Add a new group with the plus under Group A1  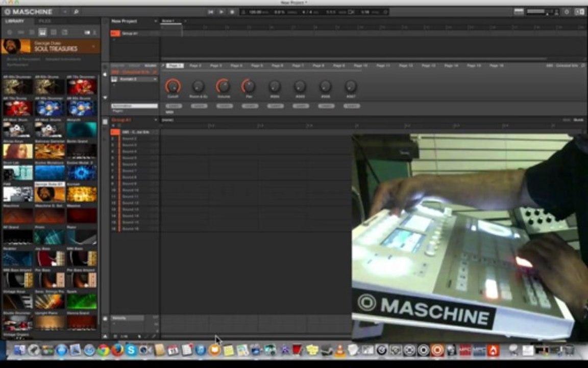114,40
